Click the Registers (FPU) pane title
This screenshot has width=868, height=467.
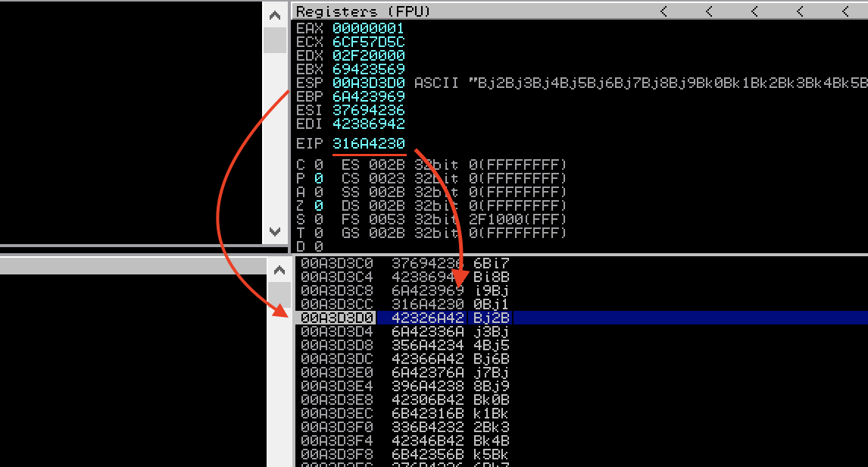coord(364,11)
